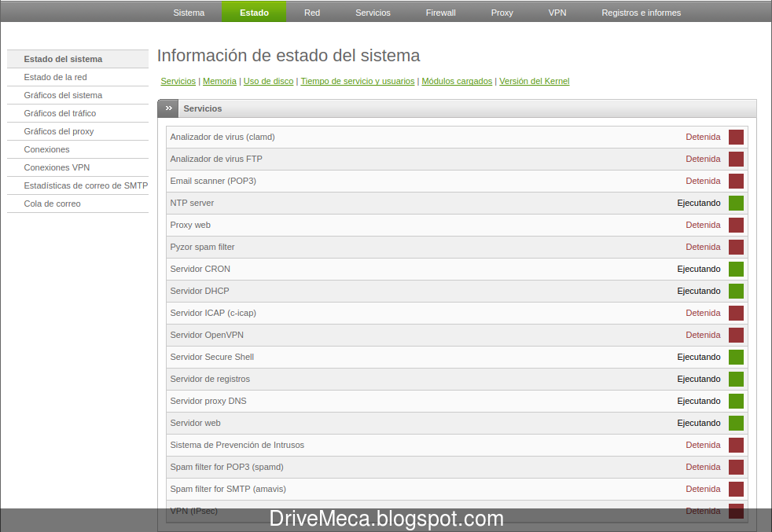Click the red indicator for VPN (IPsec)
The width and height of the screenshot is (772, 532).
coord(736,511)
